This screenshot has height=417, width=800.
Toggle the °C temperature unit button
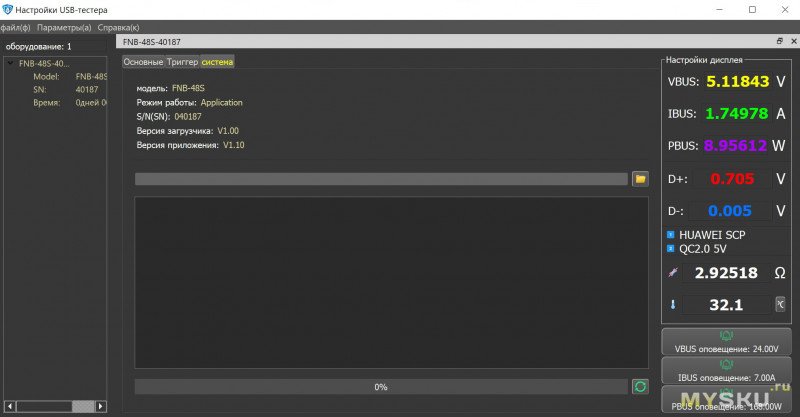(779, 304)
